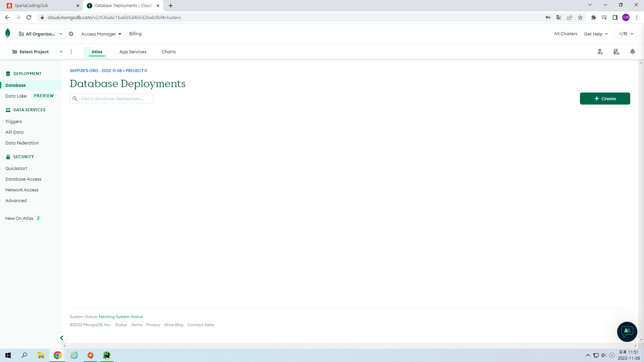Open the Billing menu item
This screenshot has height=362, width=644.
[136, 34]
